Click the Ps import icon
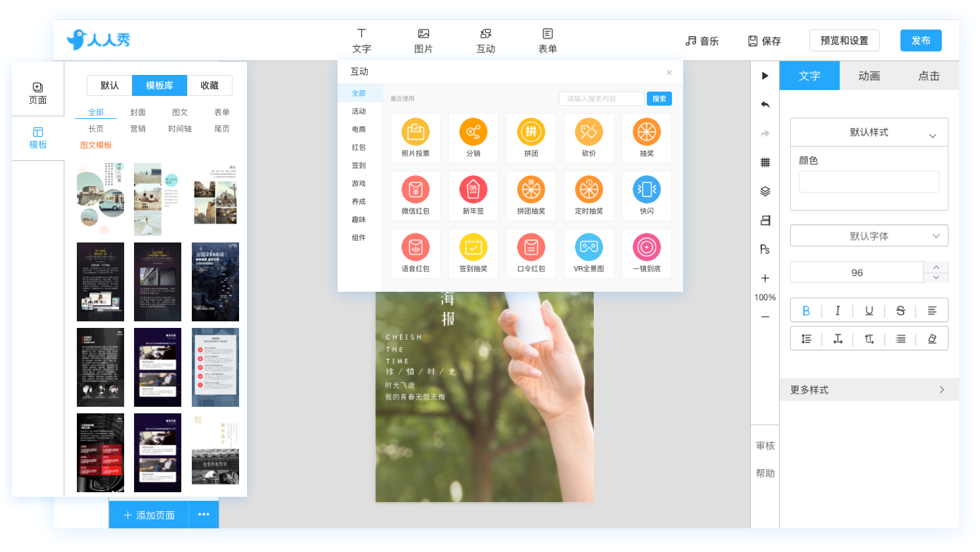Image resolution: width=980 pixels, height=552 pixels. 765,249
